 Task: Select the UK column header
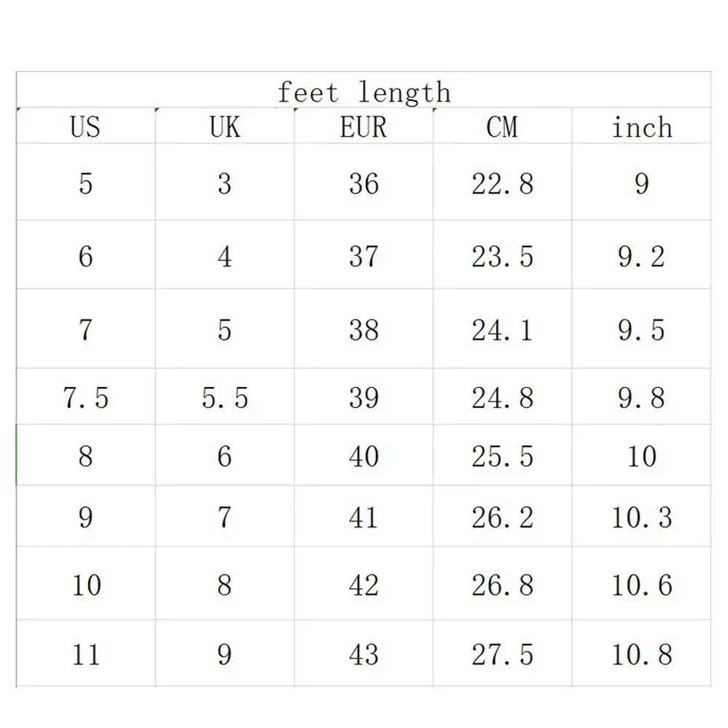pos(225,127)
